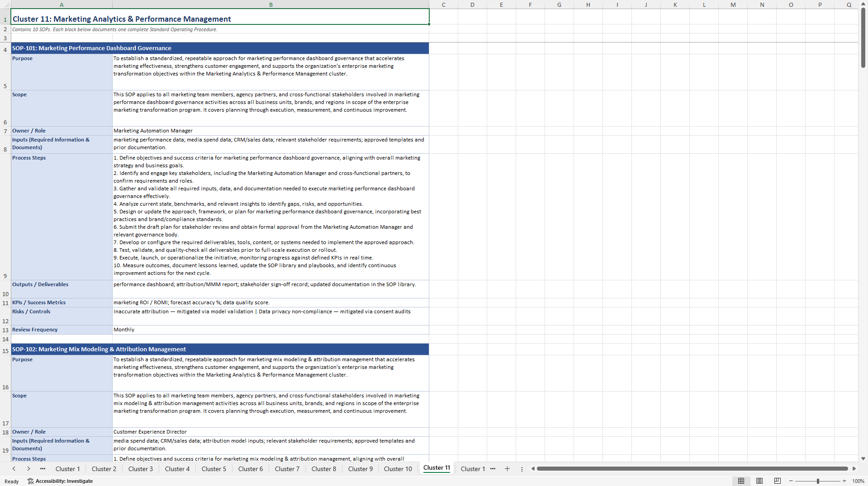Click the Select All corner triangle
Viewport: 868px width, 486px height.
[x=5, y=5]
